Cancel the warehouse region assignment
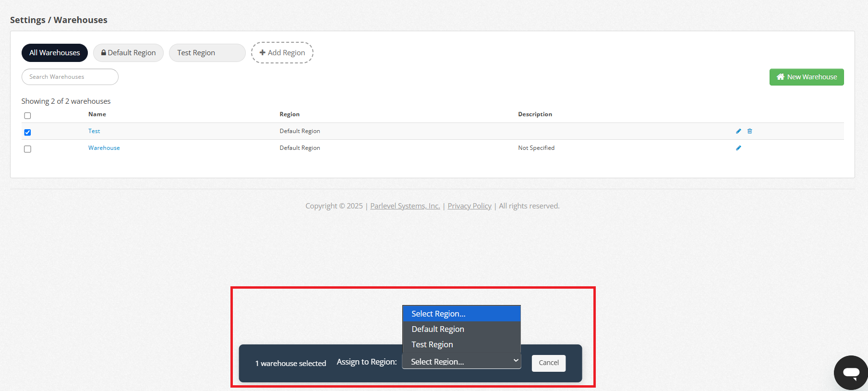 point(548,363)
